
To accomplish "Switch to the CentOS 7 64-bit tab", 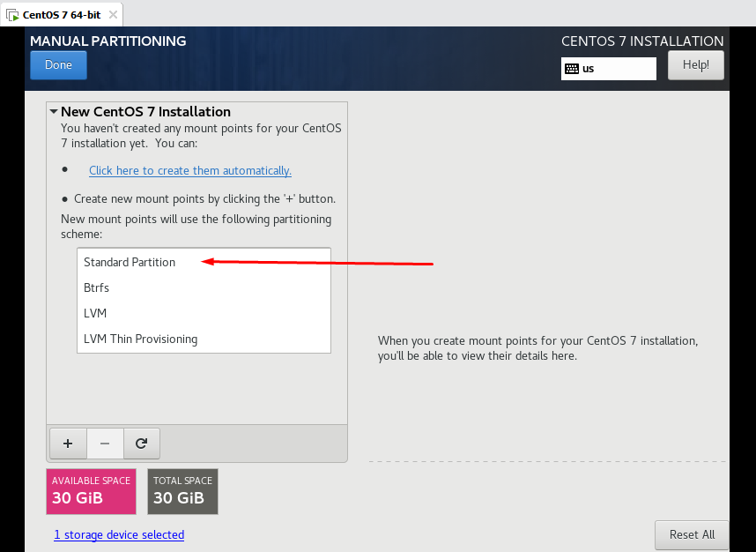I will point(62,15).
